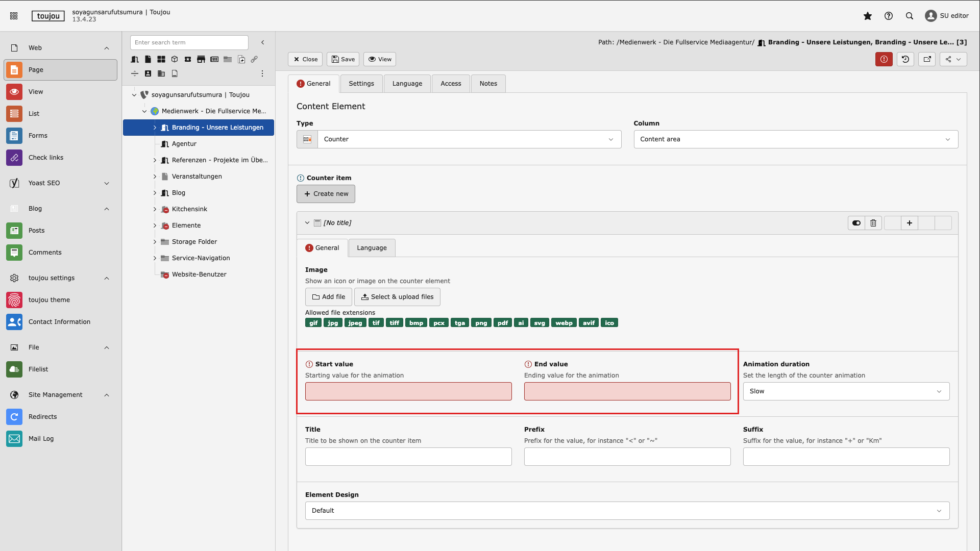Click the bookmark star icon
The height and width of the screenshot is (551, 980).
(x=867, y=16)
